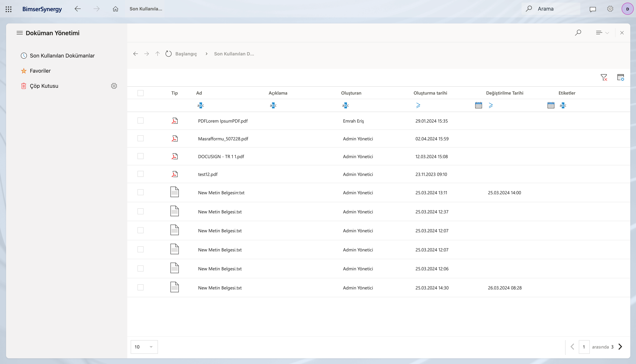Open user profile avatar D
Viewport: 636px width, 364px height.
[x=627, y=9]
